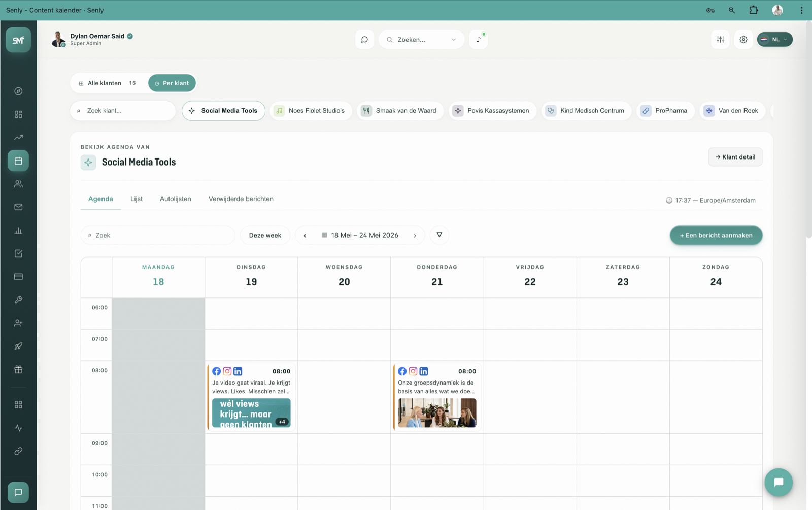The height and width of the screenshot is (510, 812).
Task: Open the chat icon at sidebar bottom
Action: click(18, 492)
